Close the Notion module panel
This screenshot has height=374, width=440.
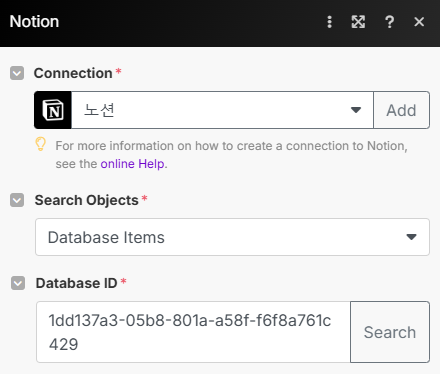click(419, 22)
